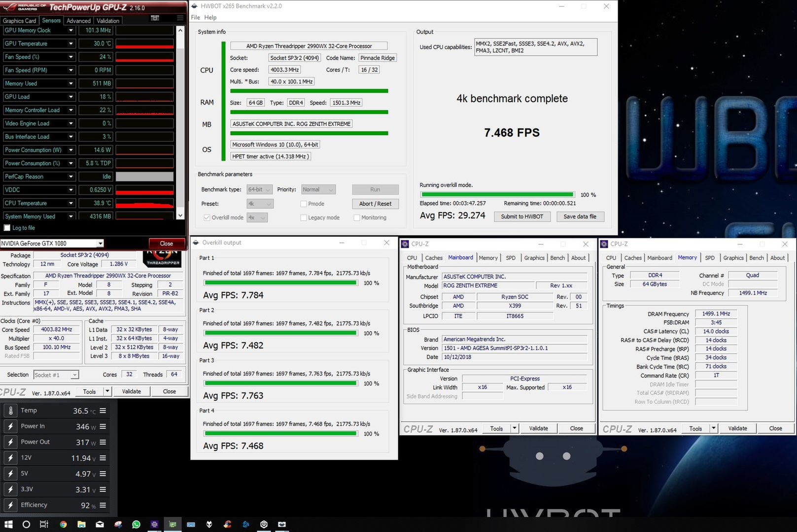Open Help menu in HWBOT x265 Benchmark

pyautogui.click(x=210, y=17)
